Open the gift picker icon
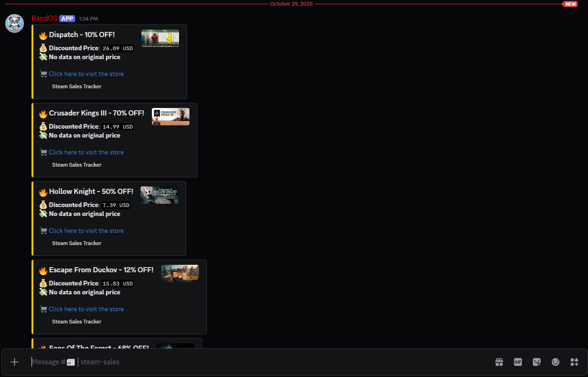The image size is (588, 377). [x=499, y=362]
